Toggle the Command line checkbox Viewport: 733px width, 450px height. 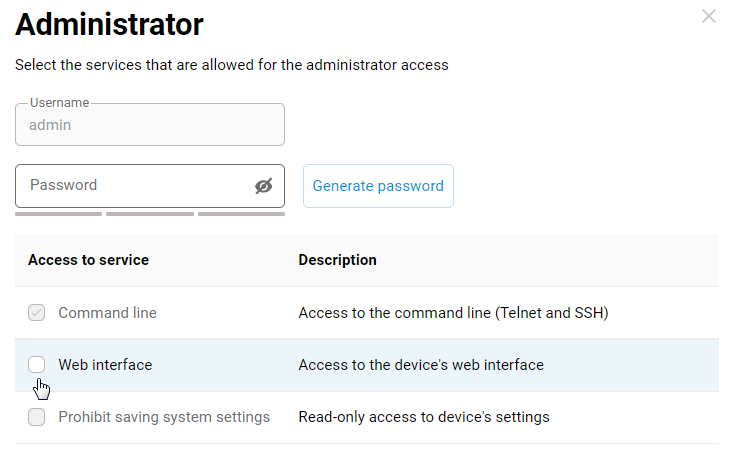pyautogui.click(x=37, y=313)
